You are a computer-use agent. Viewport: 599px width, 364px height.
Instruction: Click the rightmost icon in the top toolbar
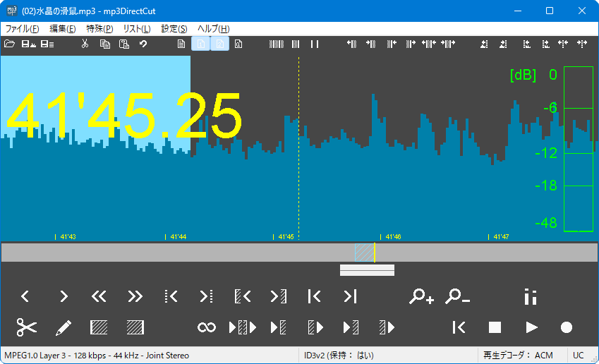[x=582, y=44]
